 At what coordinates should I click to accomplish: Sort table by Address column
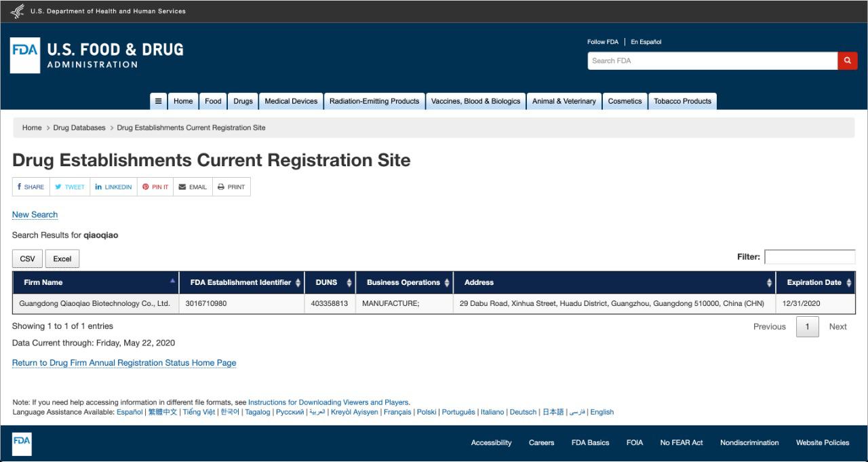[x=614, y=282]
